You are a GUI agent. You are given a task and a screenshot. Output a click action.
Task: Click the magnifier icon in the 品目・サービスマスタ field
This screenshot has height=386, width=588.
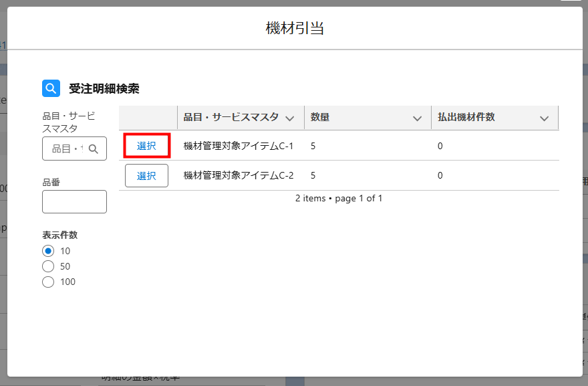pos(94,149)
